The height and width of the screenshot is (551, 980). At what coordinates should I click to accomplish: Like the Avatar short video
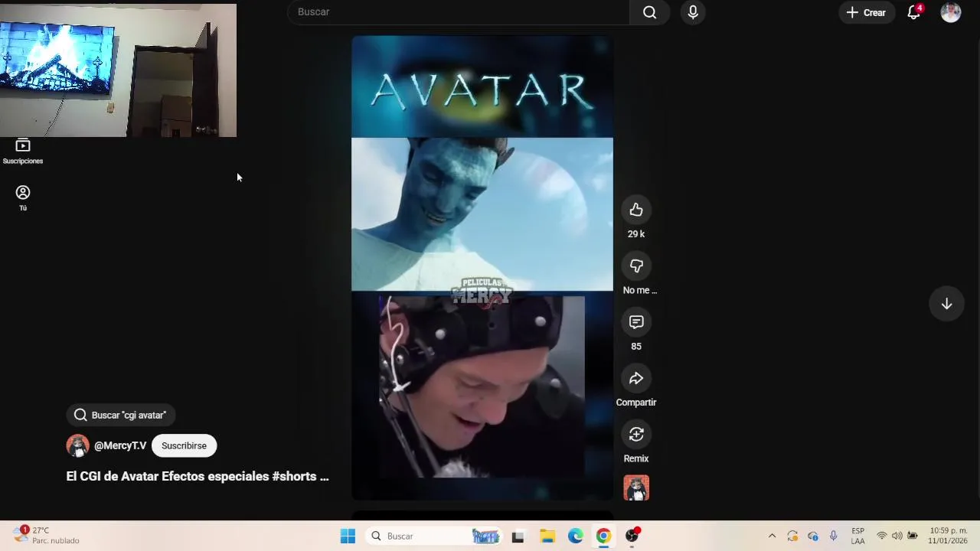pos(636,210)
